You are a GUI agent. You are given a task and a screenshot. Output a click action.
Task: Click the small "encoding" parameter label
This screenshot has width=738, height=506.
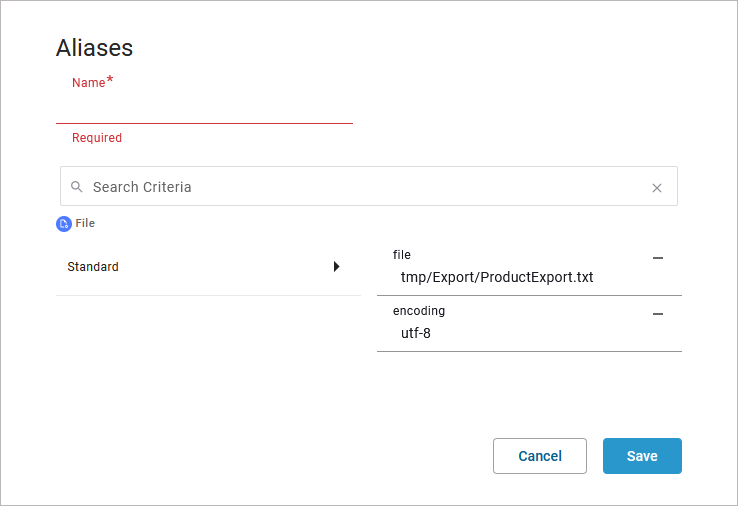(419, 311)
